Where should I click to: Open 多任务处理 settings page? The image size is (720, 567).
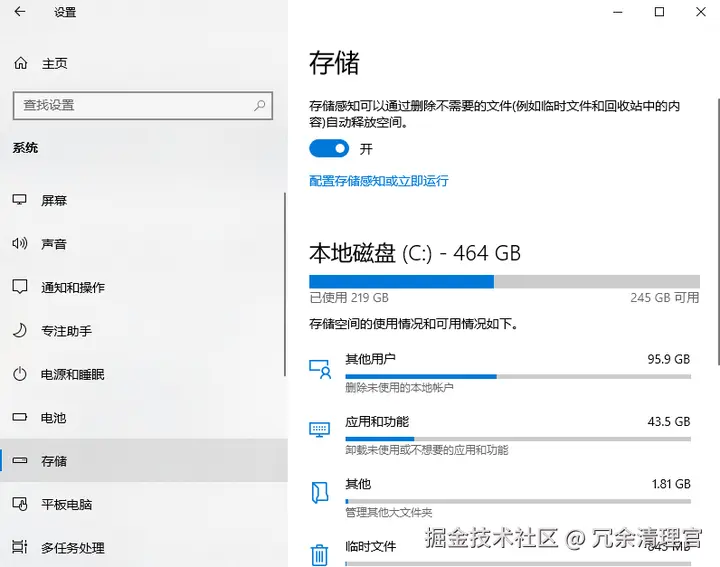[x=144, y=547]
